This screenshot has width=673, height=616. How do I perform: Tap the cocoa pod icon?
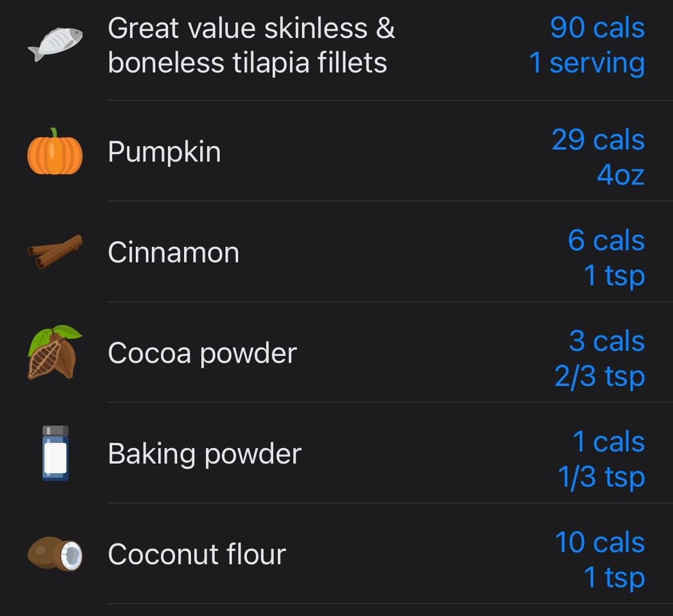coord(55,352)
